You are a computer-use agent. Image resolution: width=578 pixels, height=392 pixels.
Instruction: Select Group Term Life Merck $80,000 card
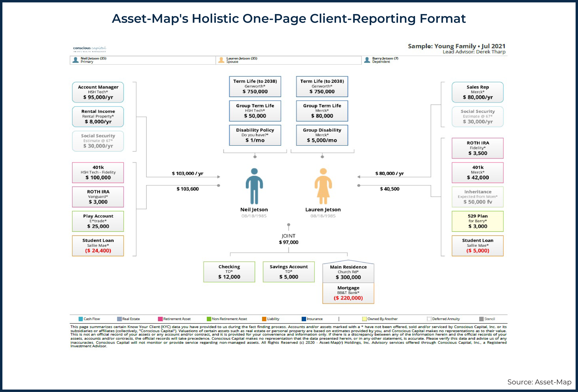[322, 111]
